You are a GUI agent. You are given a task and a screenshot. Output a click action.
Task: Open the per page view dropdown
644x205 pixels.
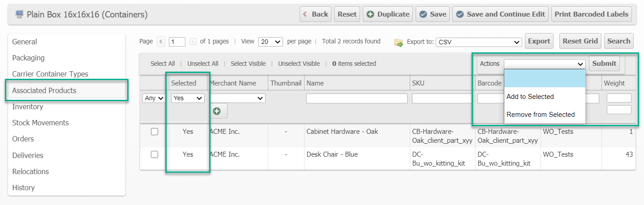click(x=270, y=42)
